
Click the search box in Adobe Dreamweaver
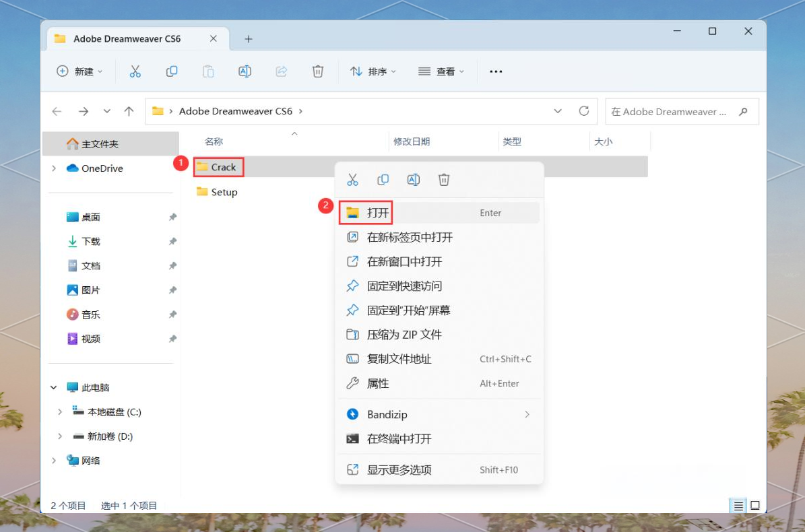(x=682, y=111)
